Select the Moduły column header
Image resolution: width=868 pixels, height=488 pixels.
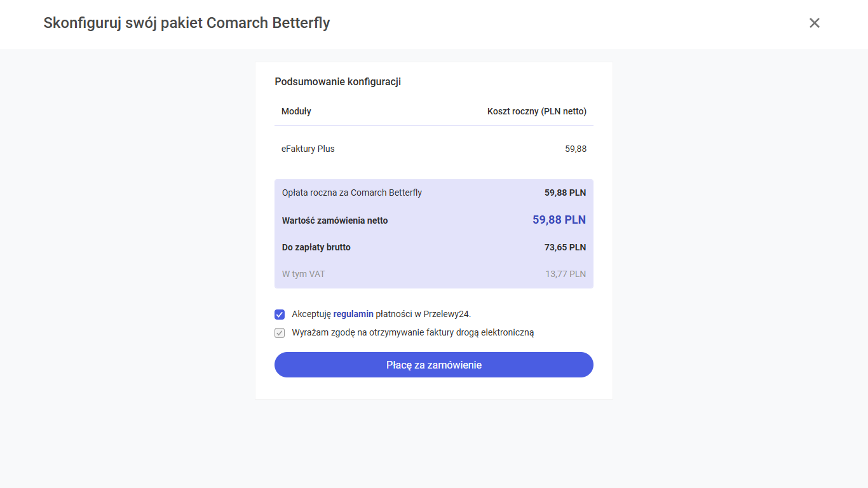click(x=296, y=111)
